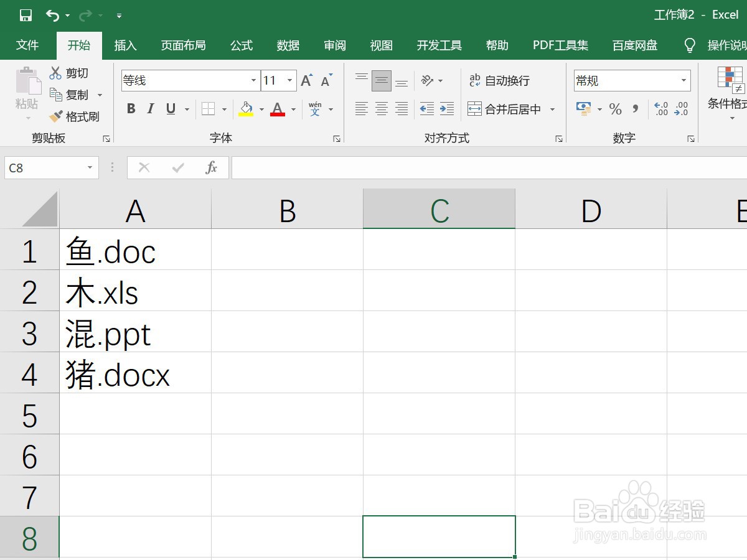Increase indent icon
747x560 pixels.
point(446,110)
